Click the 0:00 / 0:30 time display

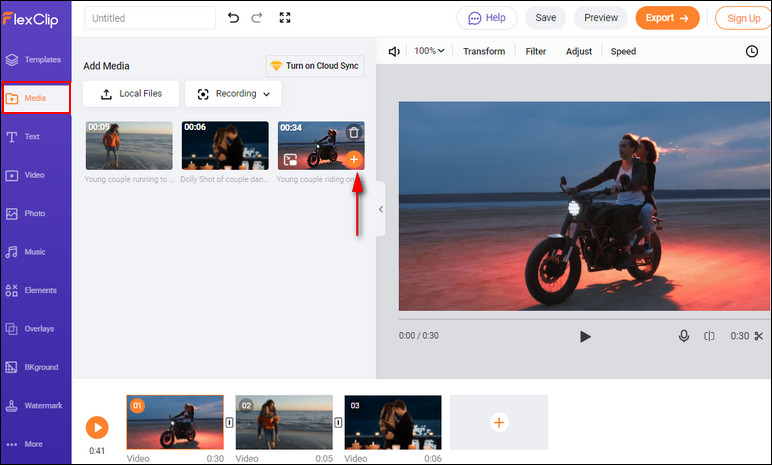click(x=418, y=336)
